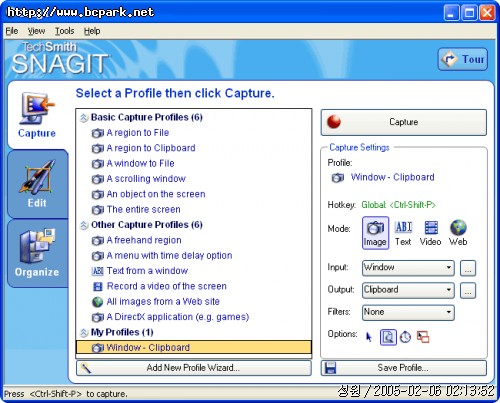The height and width of the screenshot is (403, 500).
Task: Open the Organize tab in sidebar
Action: click(37, 253)
